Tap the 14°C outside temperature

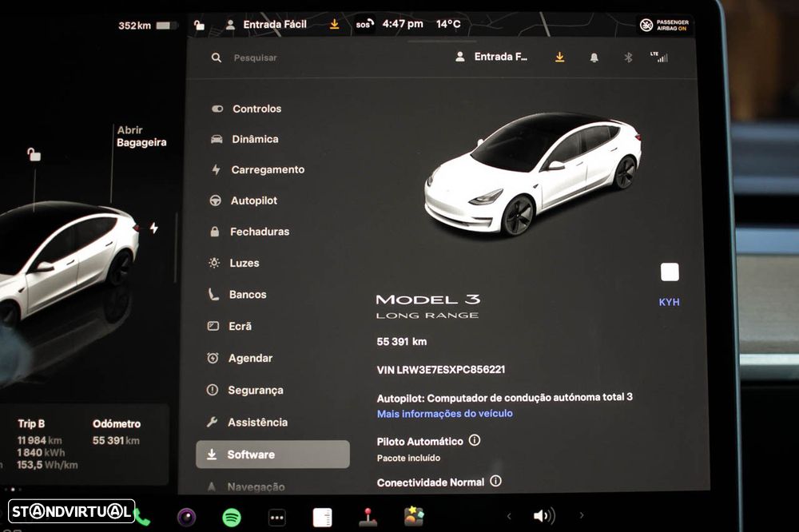point(448,24)
